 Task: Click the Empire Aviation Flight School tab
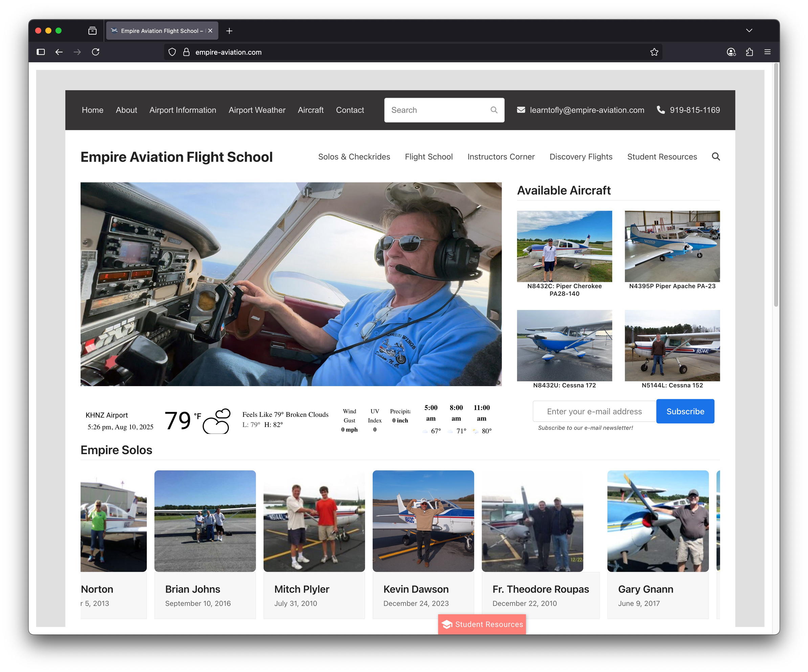click(162, 31)
